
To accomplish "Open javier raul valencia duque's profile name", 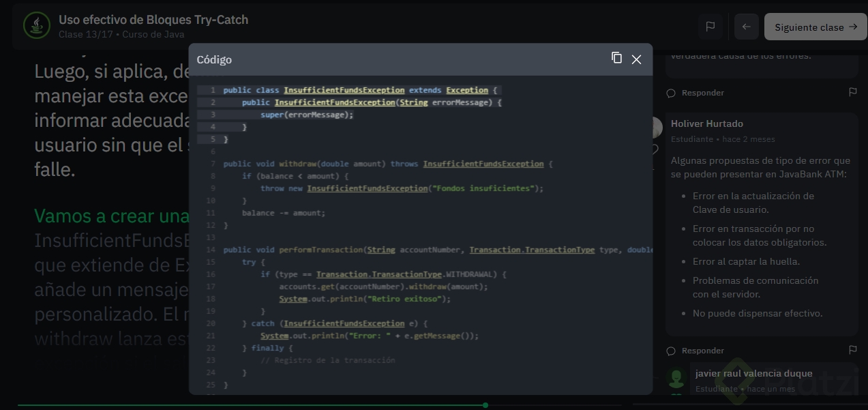I will click(x=753, y=373).
